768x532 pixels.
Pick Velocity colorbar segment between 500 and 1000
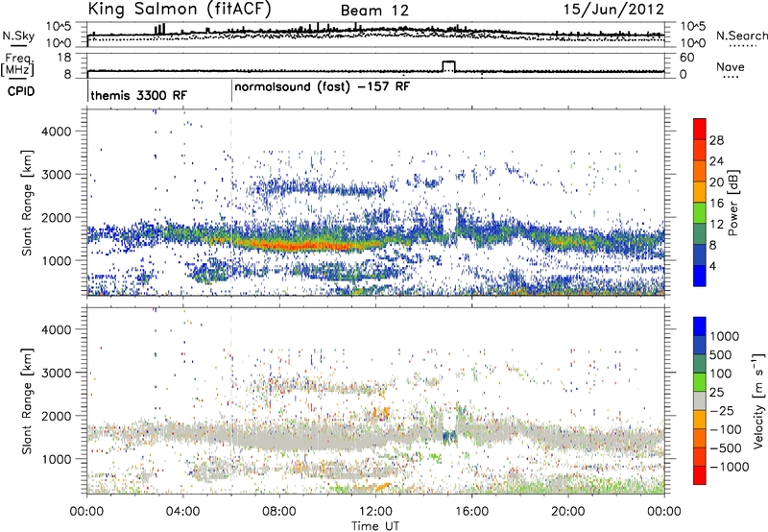coord(700,345)
